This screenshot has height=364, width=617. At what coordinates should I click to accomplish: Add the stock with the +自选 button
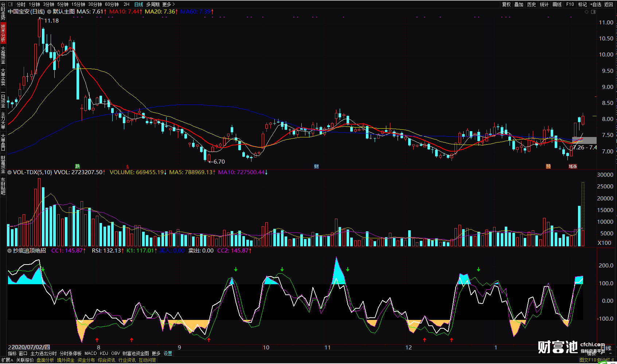[x=595, y=4]
